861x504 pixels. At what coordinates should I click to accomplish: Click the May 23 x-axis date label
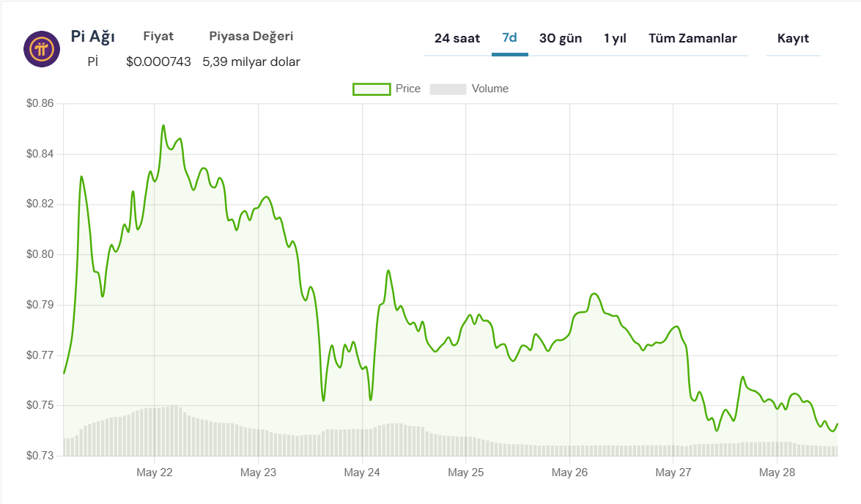tap(258, 472)
